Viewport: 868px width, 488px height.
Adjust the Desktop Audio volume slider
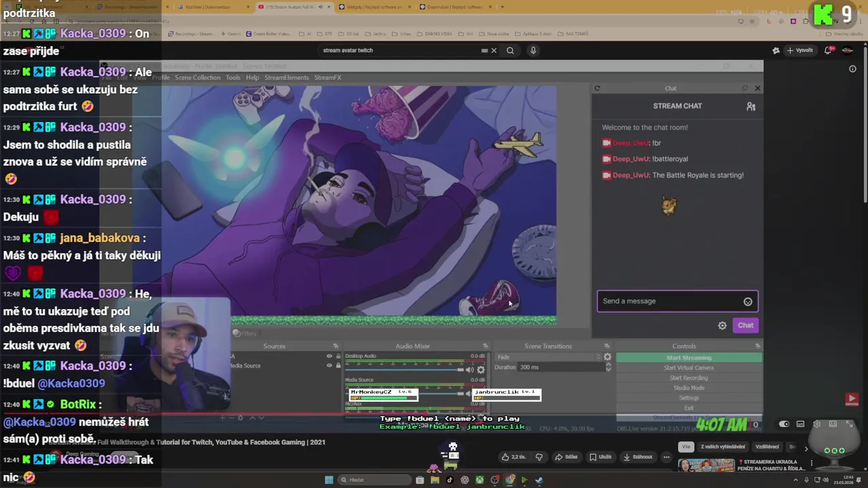[403, 369]
